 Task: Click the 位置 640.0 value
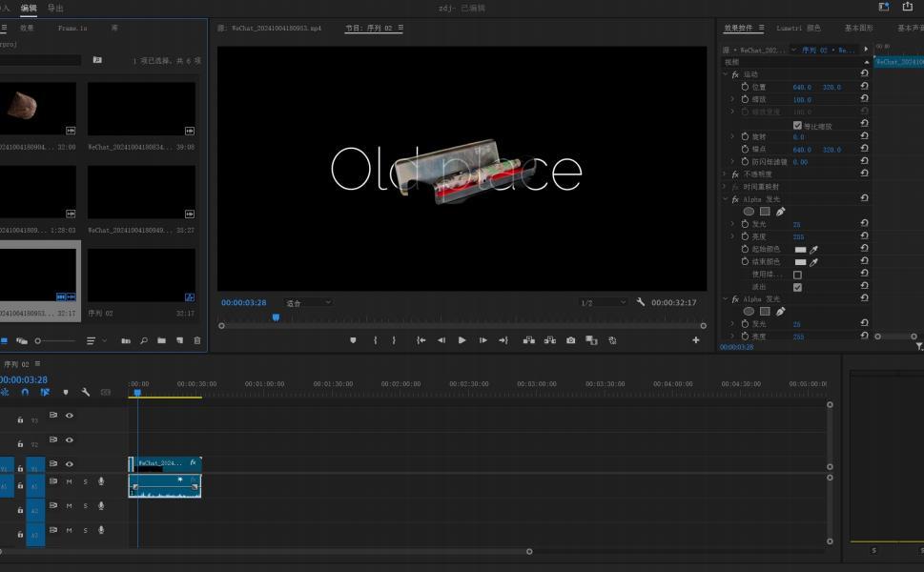[802, 87]
